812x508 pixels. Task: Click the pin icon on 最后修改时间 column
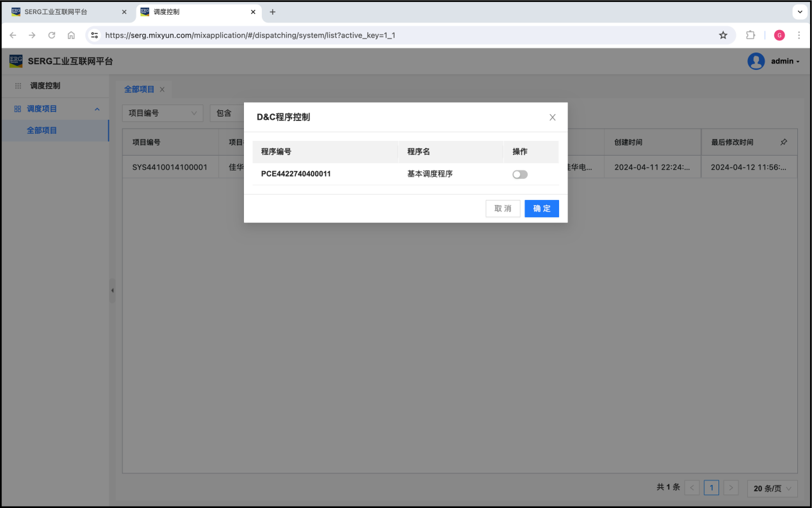(x=784, y=142)
